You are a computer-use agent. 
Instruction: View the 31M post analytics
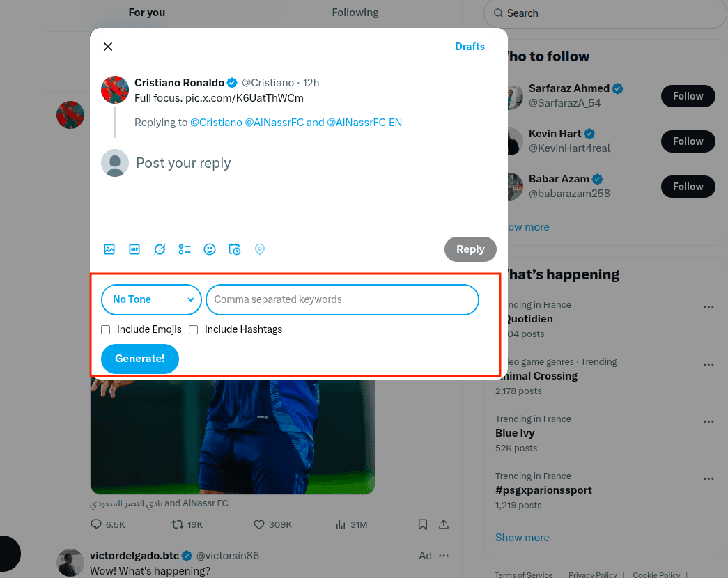coord(351,524)
